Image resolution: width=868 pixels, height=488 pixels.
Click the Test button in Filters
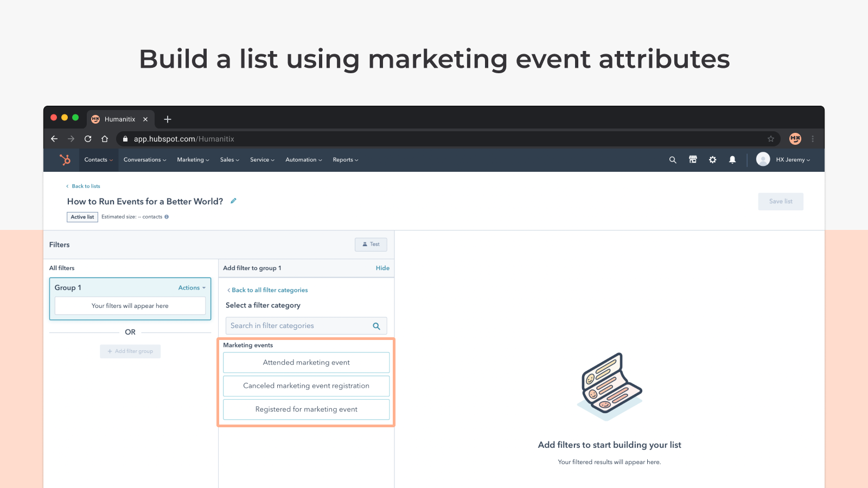click(x=371, y=244)
